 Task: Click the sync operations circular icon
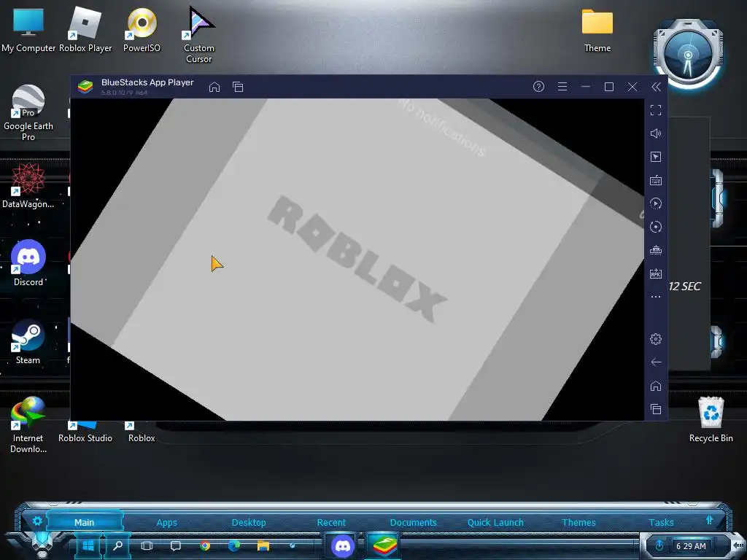656,227
